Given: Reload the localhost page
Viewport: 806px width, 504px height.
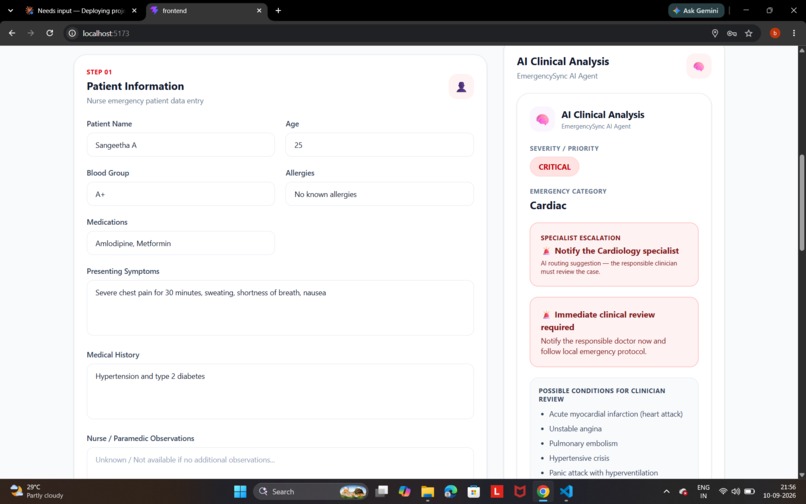Looking at the screenshot, I should 49,33.
